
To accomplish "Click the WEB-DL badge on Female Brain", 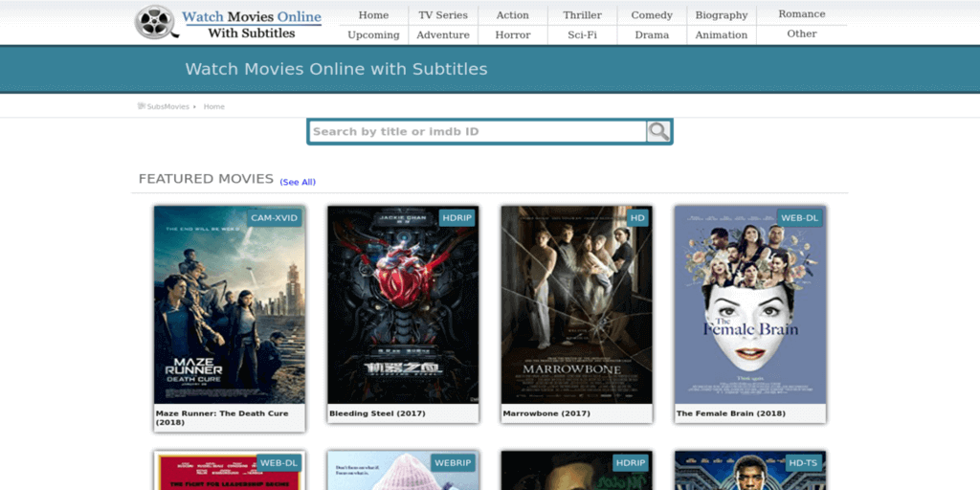I will coord(799,218).
